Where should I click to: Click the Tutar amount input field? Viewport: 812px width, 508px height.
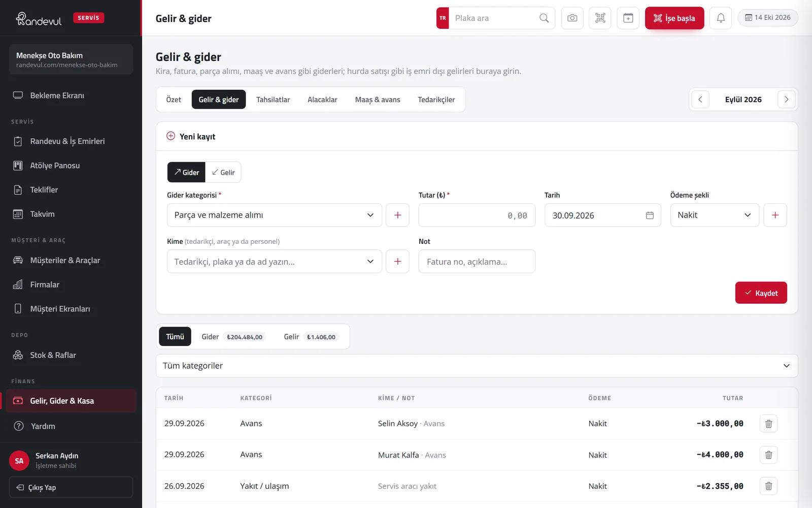click(477, 215)
